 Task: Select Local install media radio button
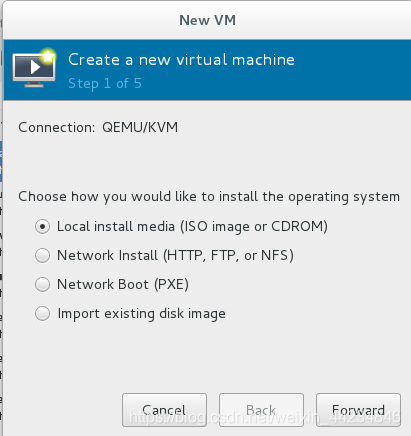coord(43,227)
